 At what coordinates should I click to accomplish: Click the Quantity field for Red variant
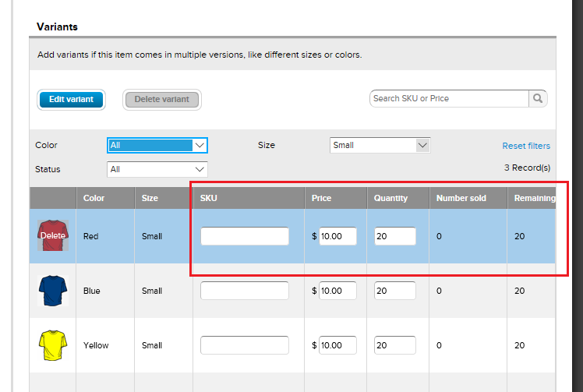pyautogui.click(x=394, y=236)
